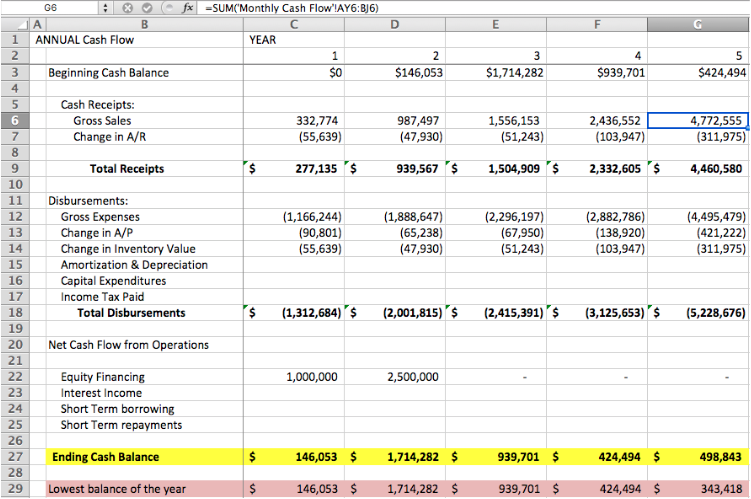Open the Name Box stepper arrows
Image resolution: width=751 pixels, height=499 pixels.
pyautogui.click(x=105, y=8)
